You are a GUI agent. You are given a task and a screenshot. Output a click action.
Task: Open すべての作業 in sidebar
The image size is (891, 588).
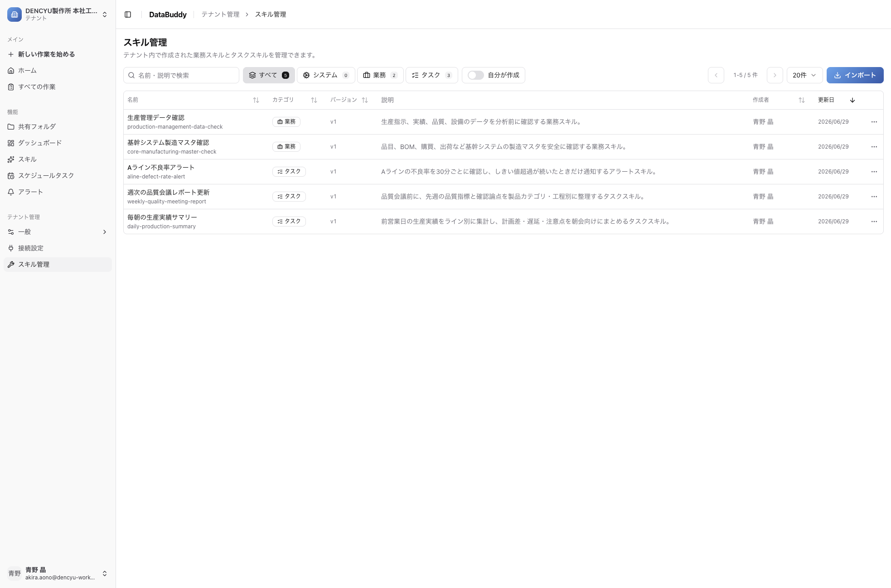[x=58, y=87]
